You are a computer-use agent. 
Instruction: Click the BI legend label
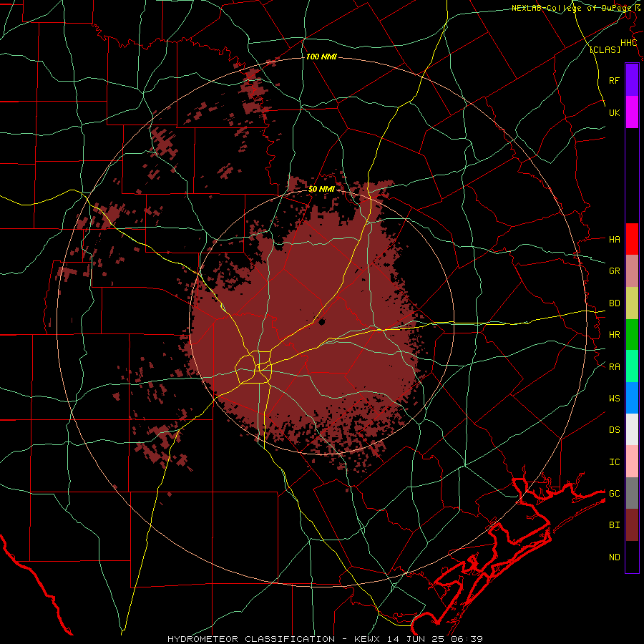click(614, 525)
